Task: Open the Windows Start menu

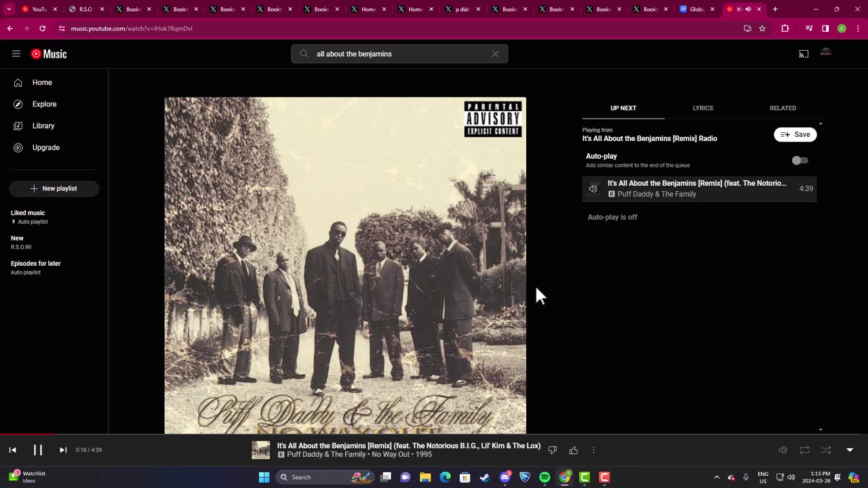Action: [264, 477]
